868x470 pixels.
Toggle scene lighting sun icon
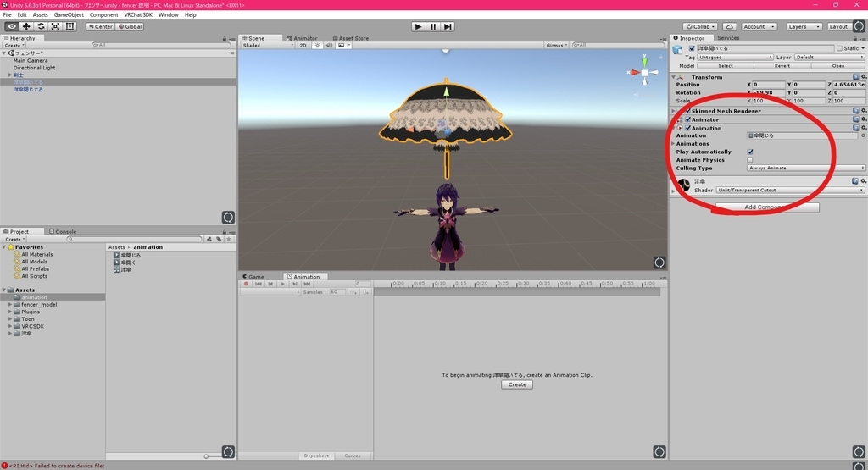[x=317, y=46]
